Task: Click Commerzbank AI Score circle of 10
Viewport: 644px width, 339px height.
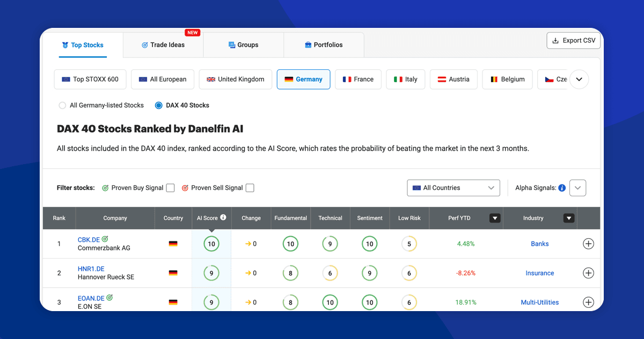Action: pos(211,244)
